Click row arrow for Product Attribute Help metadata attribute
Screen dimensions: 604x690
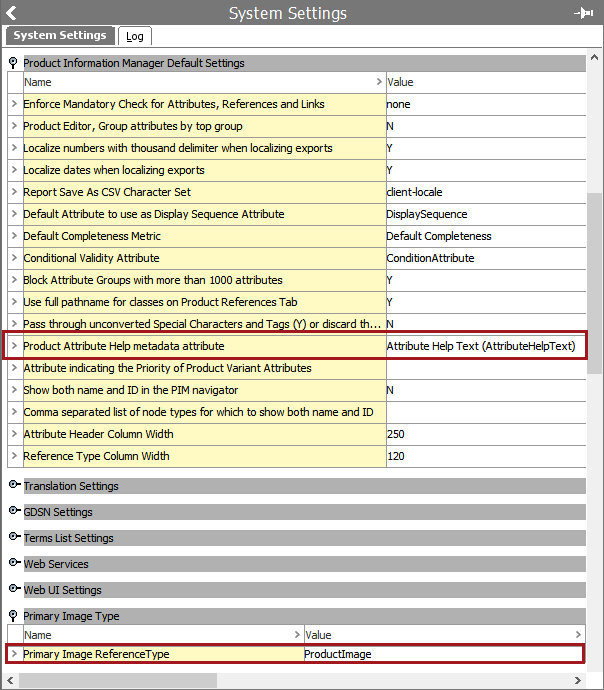pyautogui.click(x=15, y=346)
